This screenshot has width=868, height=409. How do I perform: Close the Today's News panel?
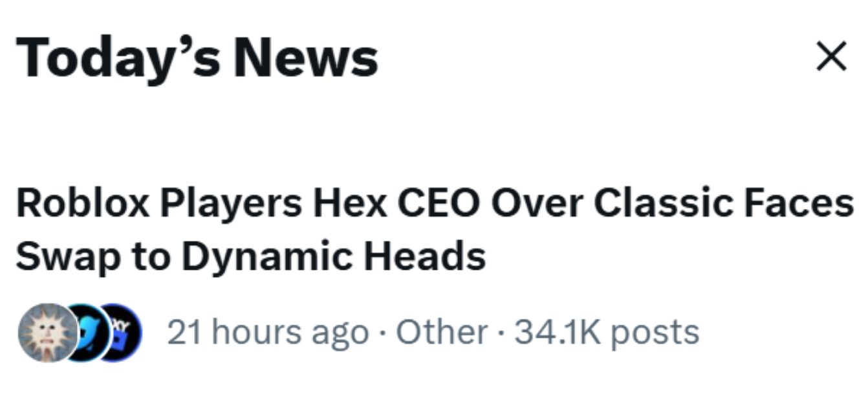[x=831, y=56]
